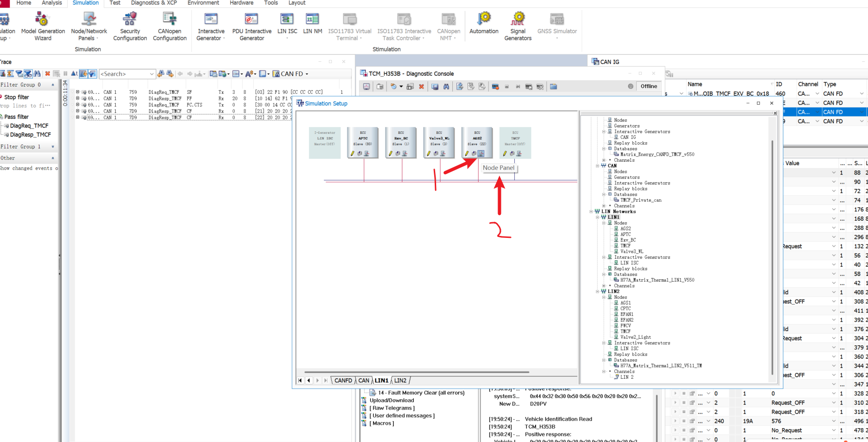
Task: Click the Simulation Setup tree vertical scrollbar
Action: pyautogui.click(x=772, y=257)
